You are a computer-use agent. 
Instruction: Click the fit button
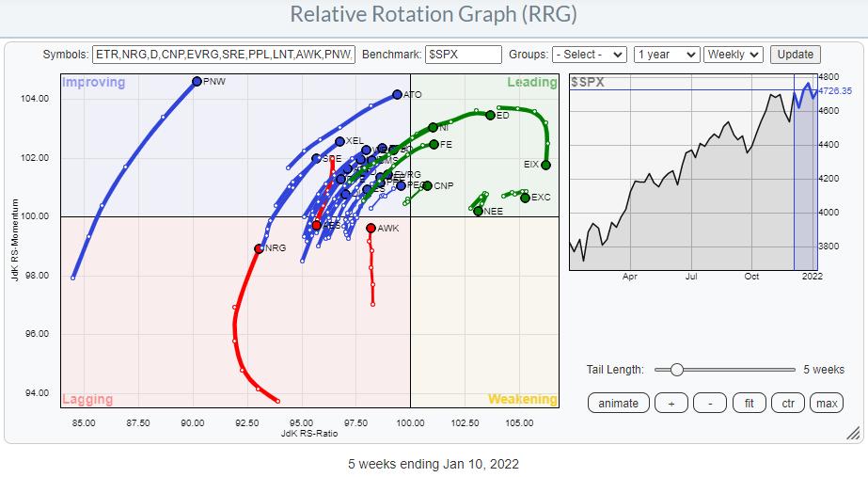coord(749,403)
